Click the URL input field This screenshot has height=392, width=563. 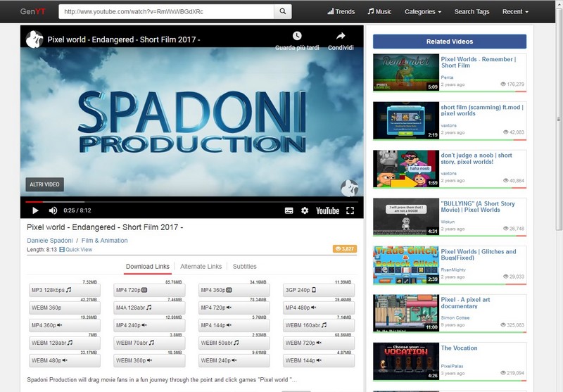tap(166, 11)
